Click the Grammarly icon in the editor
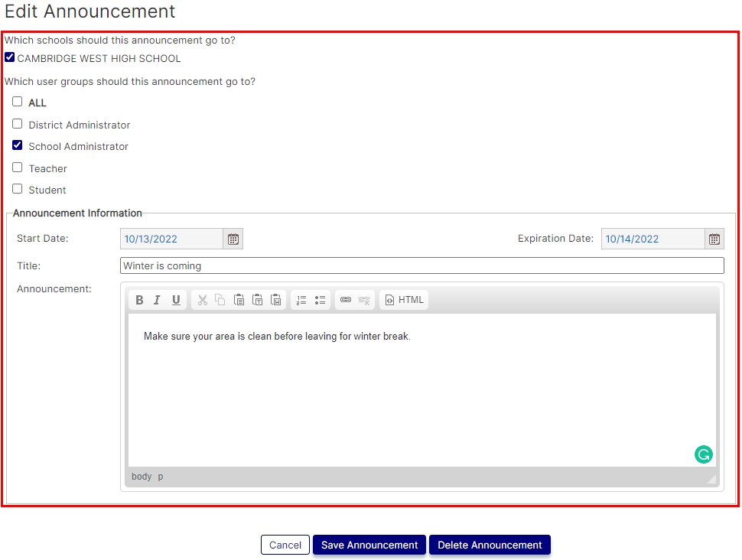The height and width of the screenshot is (560, 742). click(x=703, y=454)
